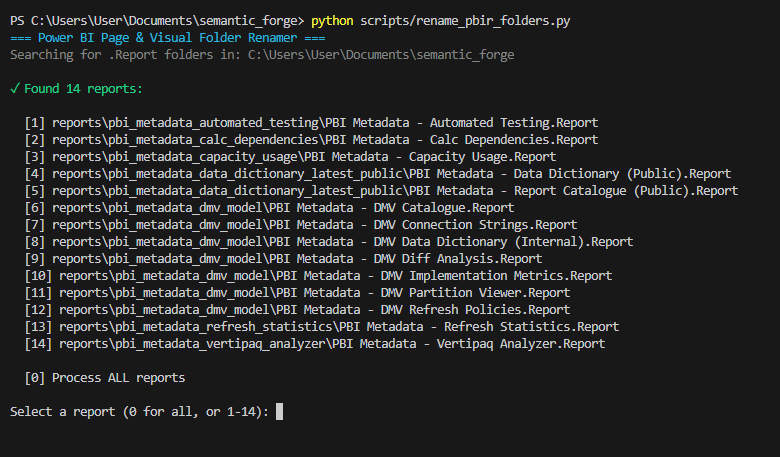Click the 'Select a report (0 for all, or 1-14):' prompt text
The width and height of the screenshot is (780, 457).
tap(139, 412)
